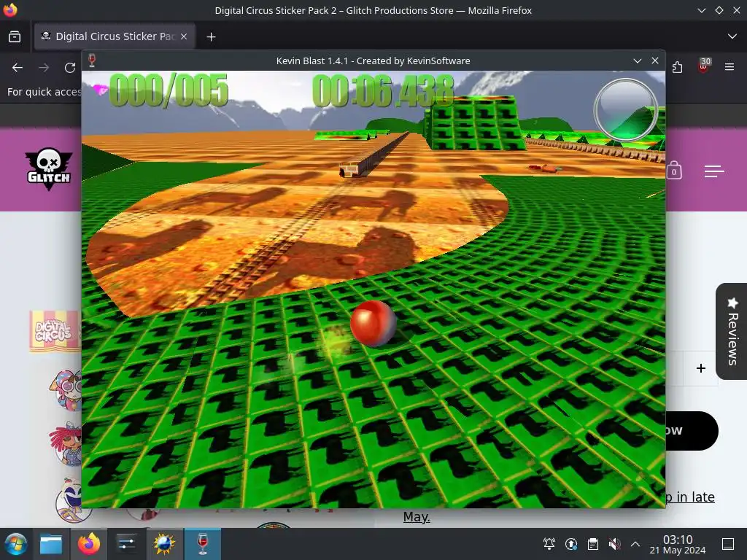The image size is (747, 560).
Task: Click the 000/005 gem counter
Action: tap(169, 90)
